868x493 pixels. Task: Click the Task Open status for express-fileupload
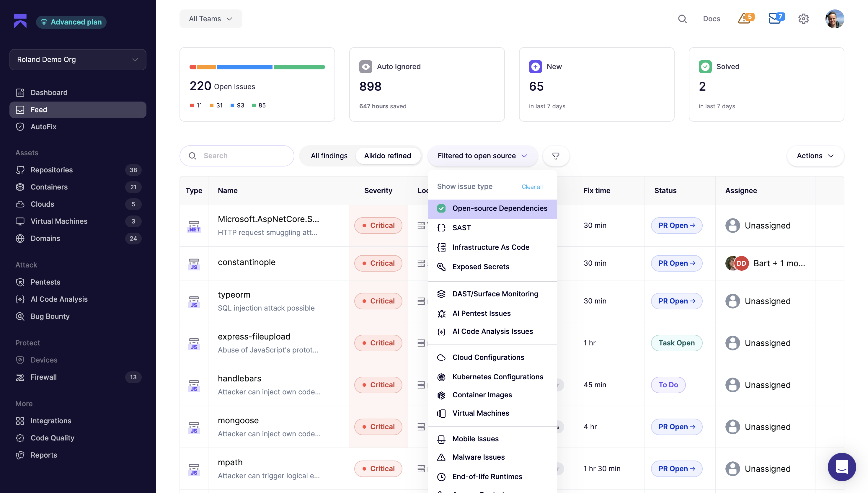coord(676,343)
